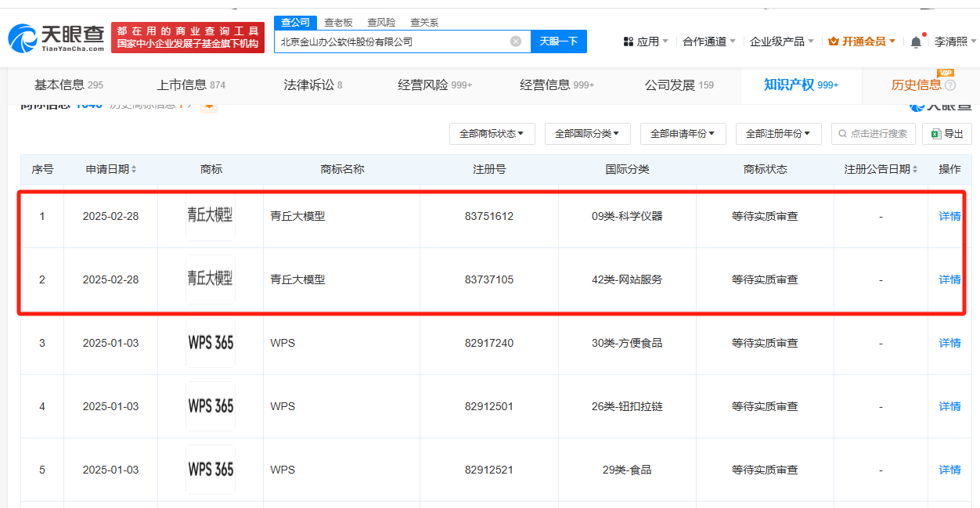Image resolution: width=980 pixels, height=508 pixels.
Task: Open 详情 for registration 82912521
Action: [949, 470]
